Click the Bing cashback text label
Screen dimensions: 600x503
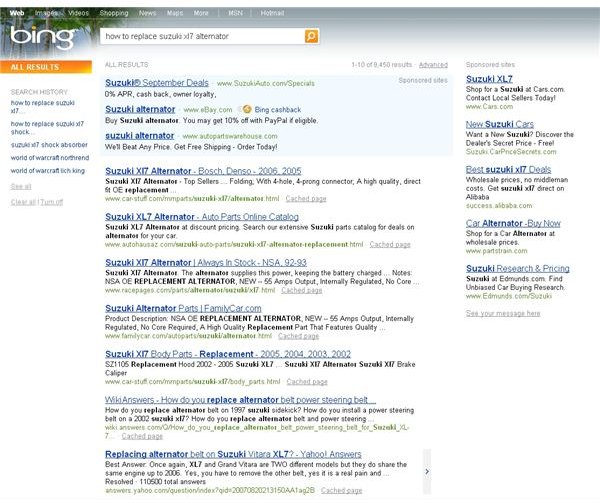[x=278, y=109]
